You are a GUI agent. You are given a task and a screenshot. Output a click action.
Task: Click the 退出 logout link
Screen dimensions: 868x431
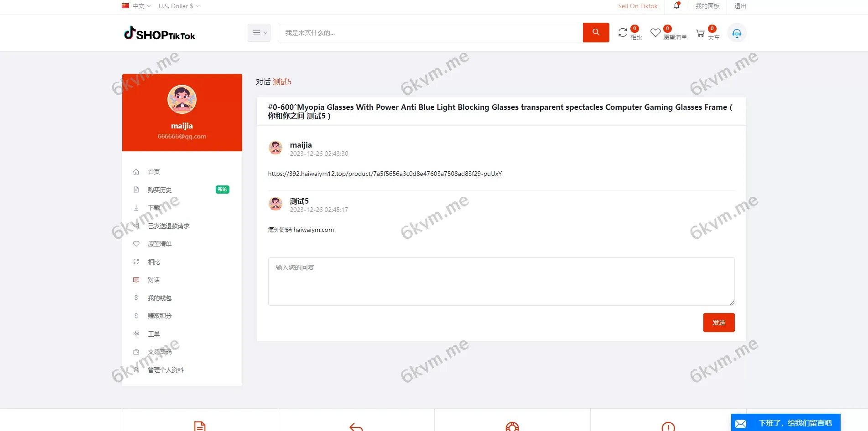coord(740,6)
